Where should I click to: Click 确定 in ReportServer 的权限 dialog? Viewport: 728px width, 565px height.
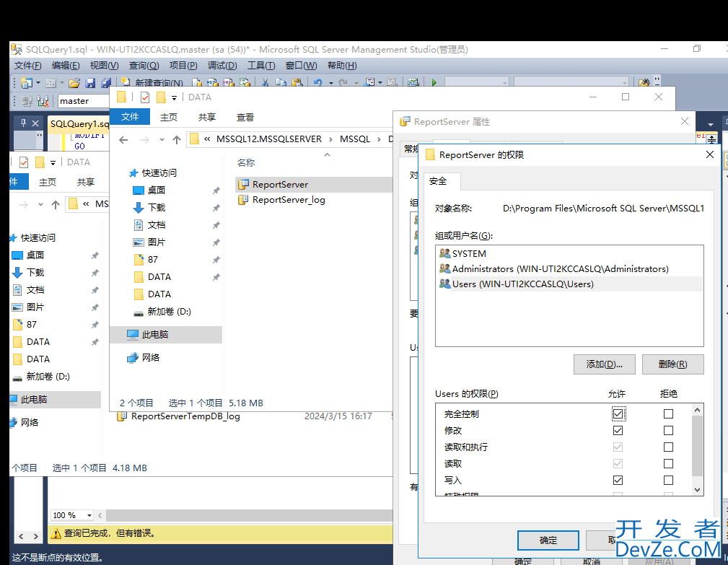click(x=548, y=540)
